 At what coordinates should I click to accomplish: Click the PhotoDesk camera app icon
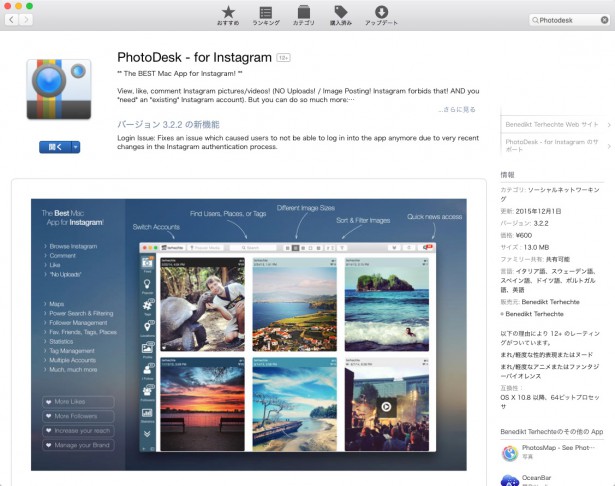[x=59, y=89]
